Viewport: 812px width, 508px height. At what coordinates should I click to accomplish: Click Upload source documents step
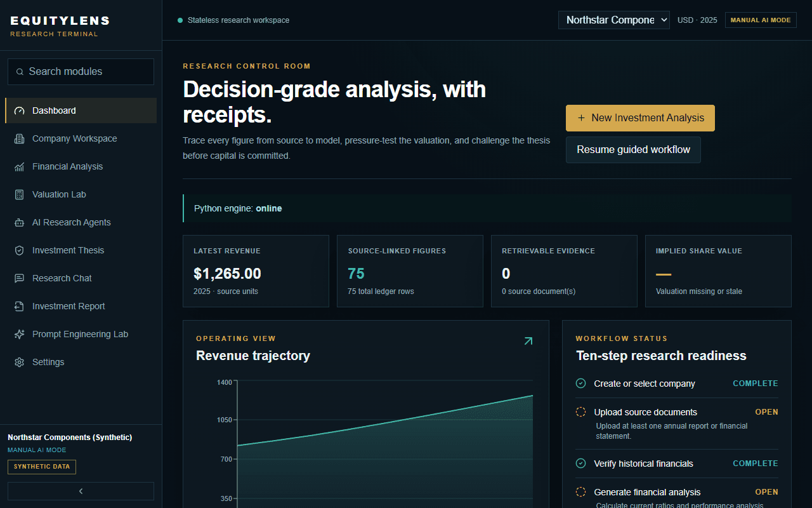(x=677, y=423)
